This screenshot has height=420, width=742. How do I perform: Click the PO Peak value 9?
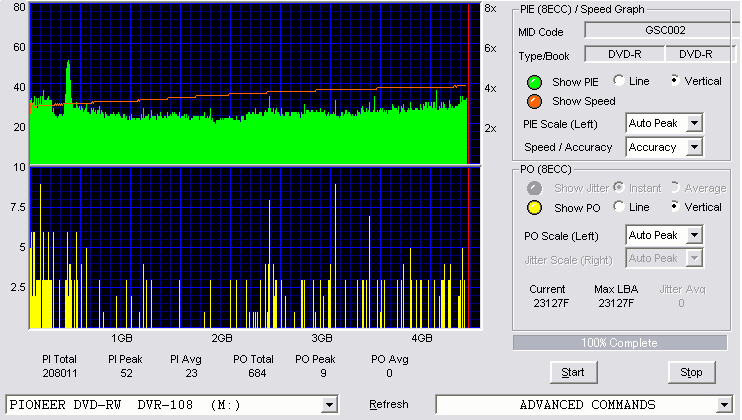click(x=323, y=373)
